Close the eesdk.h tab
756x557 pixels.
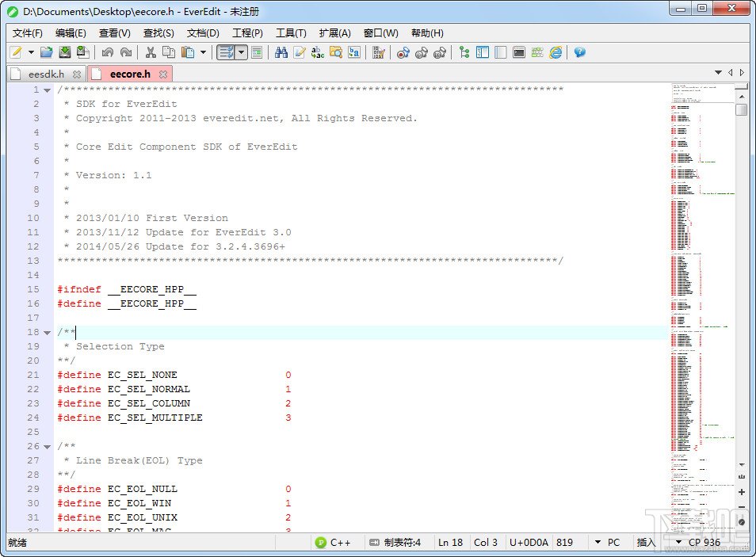pyautogui.click(x=77, y=74)
